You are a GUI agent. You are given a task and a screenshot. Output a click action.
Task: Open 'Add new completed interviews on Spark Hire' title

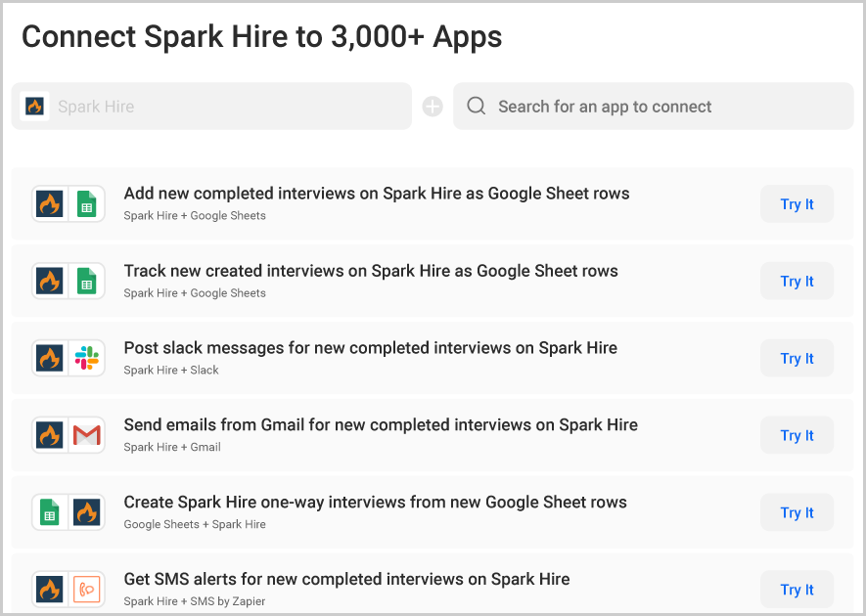click(377, 194)
